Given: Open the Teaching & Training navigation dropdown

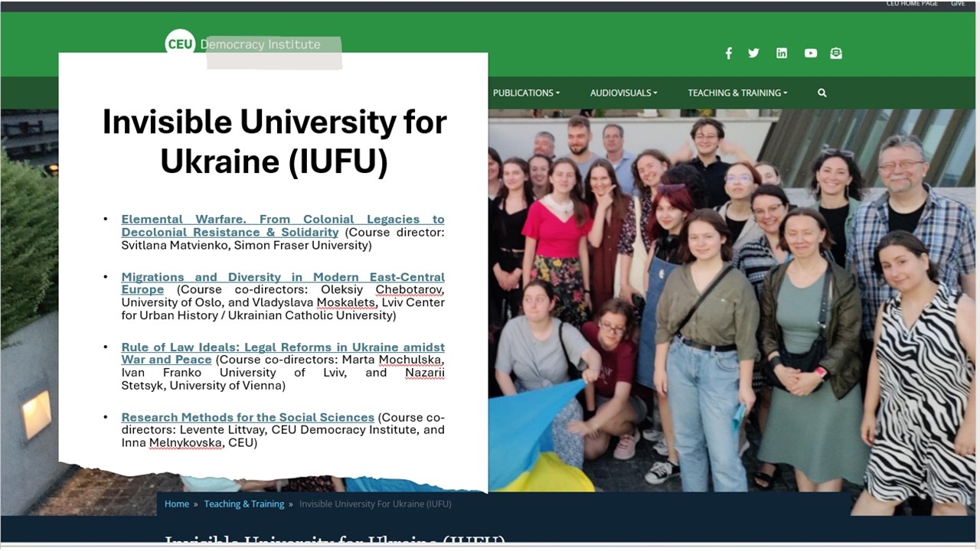Looking at the screenshot, I should [737, 93].
